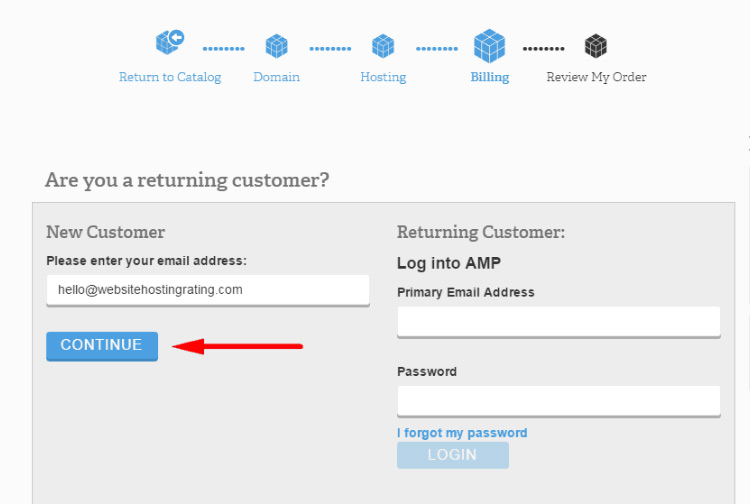Click the 'Returning Customer:' section heading
Screen dimensions: 750x504
tap(481, 232)
